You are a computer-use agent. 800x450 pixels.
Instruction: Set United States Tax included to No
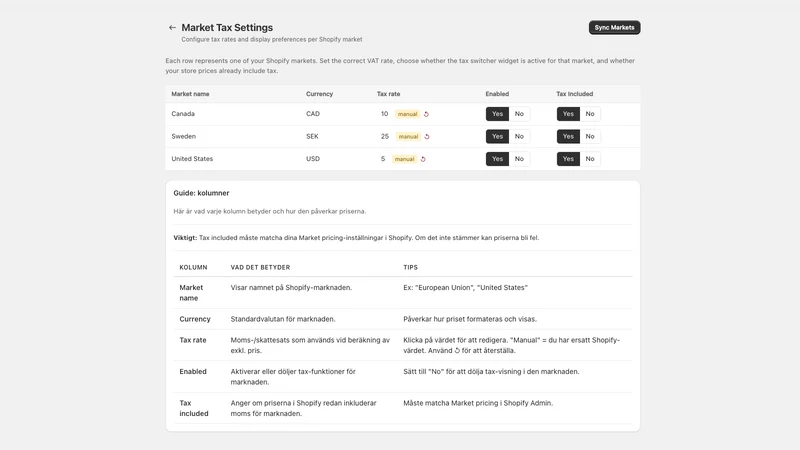590,159
